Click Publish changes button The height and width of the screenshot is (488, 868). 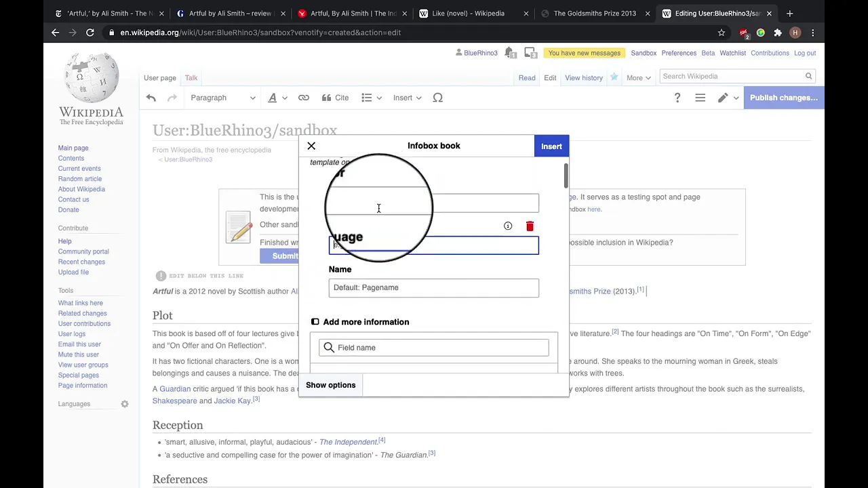784,98
